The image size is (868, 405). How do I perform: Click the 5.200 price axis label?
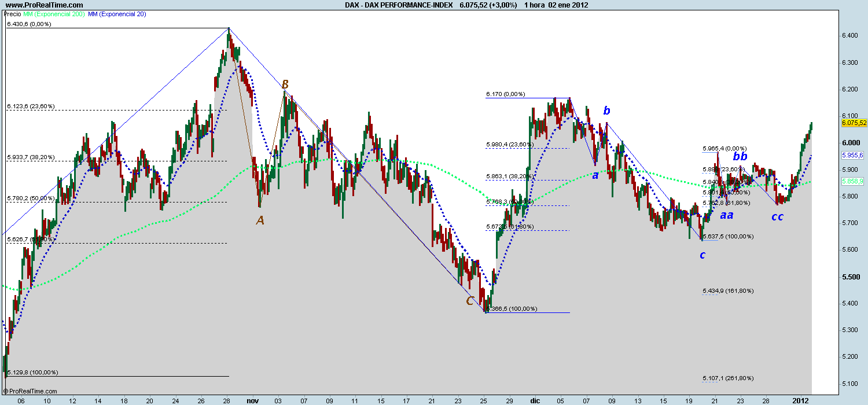(849, 357)
